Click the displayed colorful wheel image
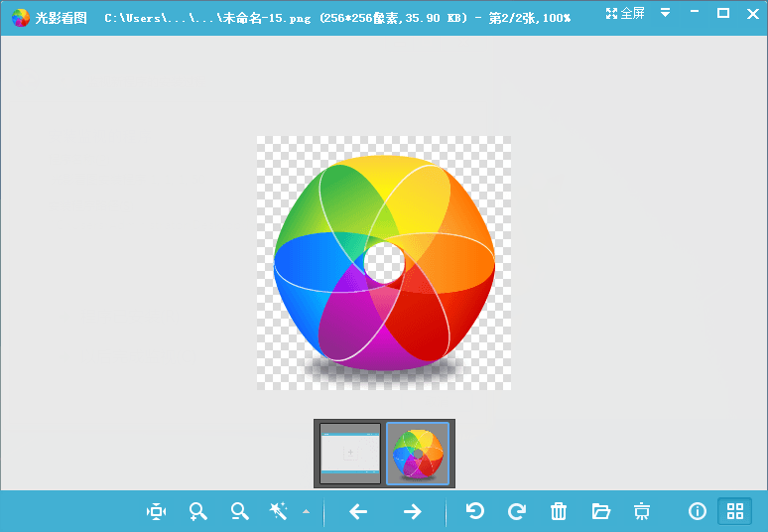Image resolution: width=768 pixels, height=532 pixels. (384, 263)
